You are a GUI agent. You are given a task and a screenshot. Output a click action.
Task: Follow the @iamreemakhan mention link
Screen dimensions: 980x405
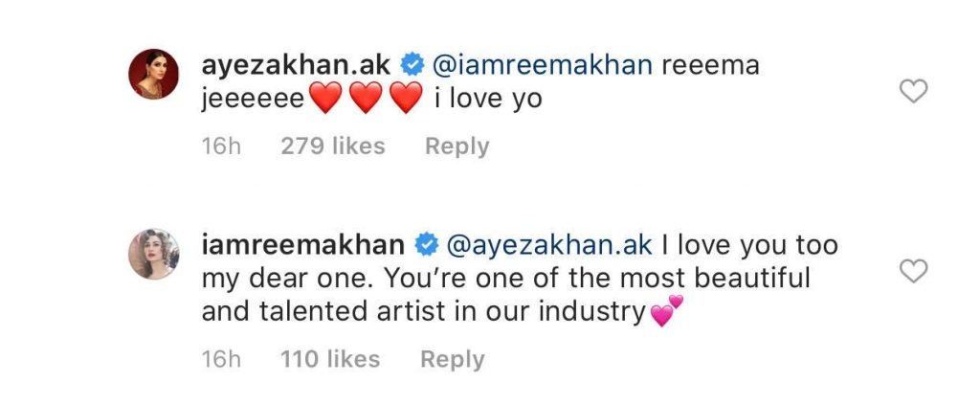pos(541,66)
